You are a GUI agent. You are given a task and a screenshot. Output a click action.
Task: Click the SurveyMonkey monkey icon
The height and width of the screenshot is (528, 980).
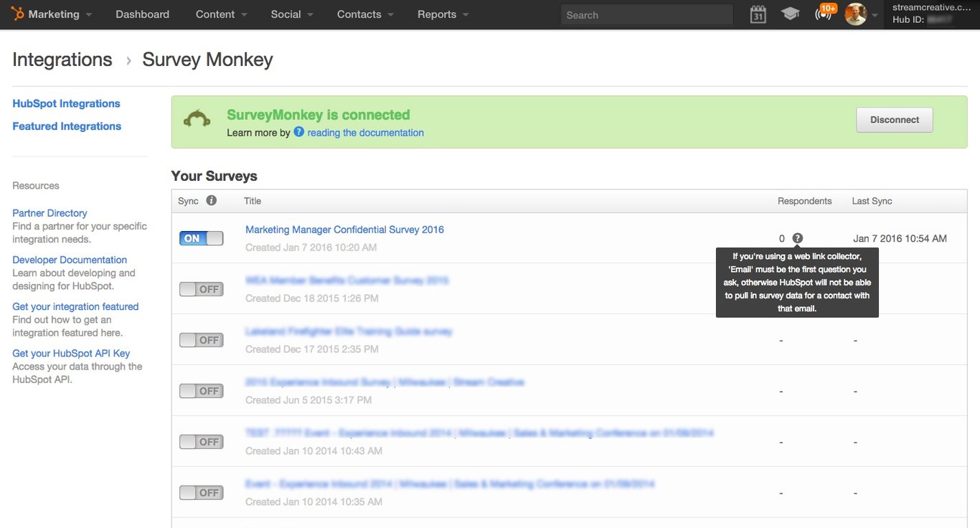196,119
